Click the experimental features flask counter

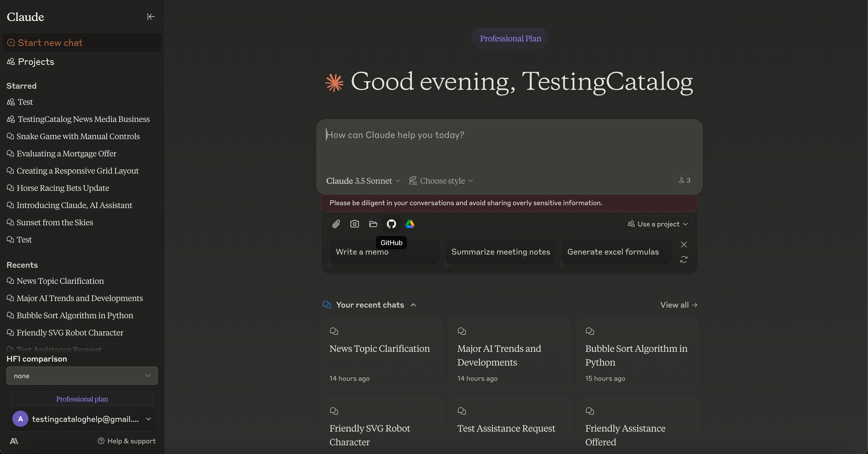point(684,180)
